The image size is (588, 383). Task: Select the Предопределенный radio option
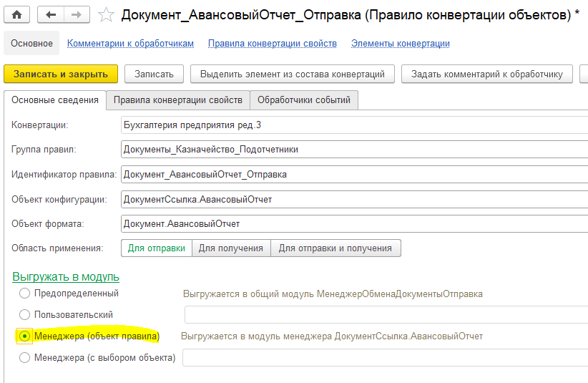tap(25, 293)
